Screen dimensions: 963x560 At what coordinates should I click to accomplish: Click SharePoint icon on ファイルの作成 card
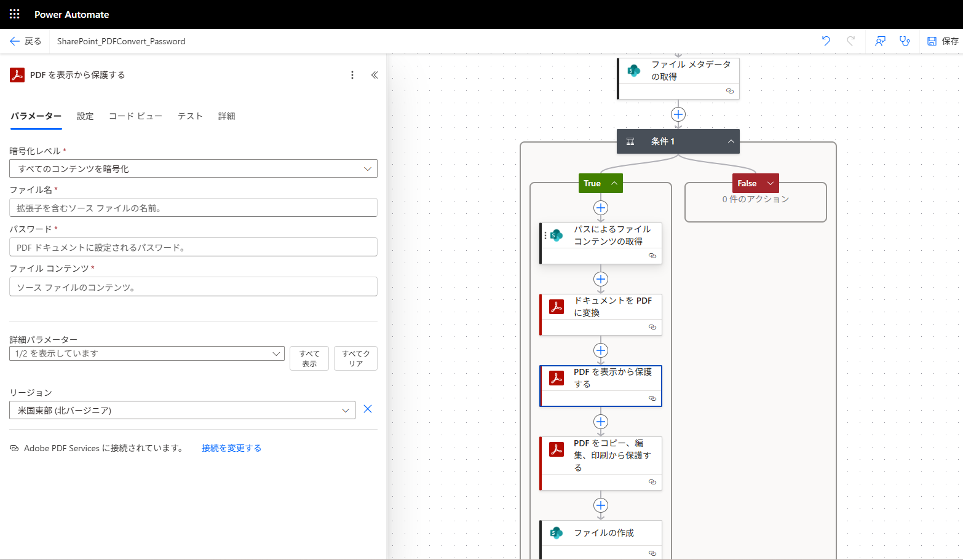(557, 533)
